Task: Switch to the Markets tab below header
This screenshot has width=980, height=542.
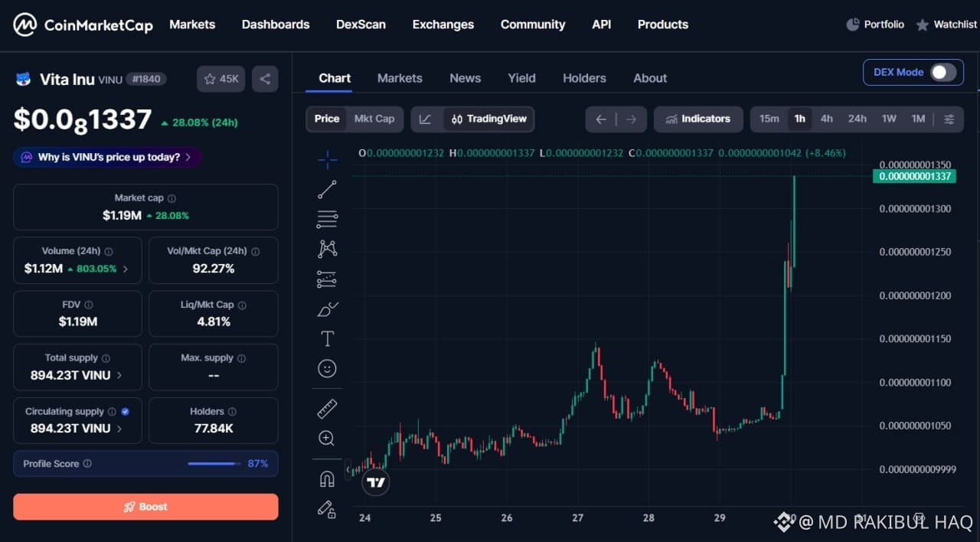Action: coord(400,78)
